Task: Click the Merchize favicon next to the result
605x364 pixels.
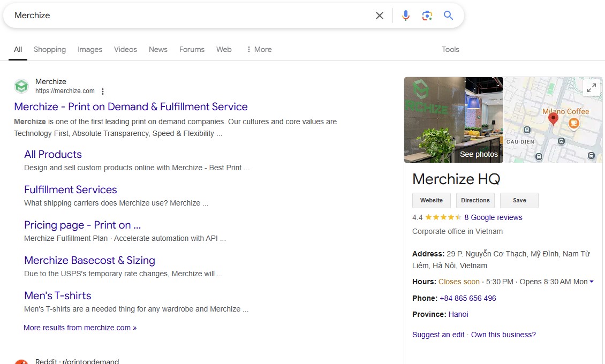Action: [21, 86]
